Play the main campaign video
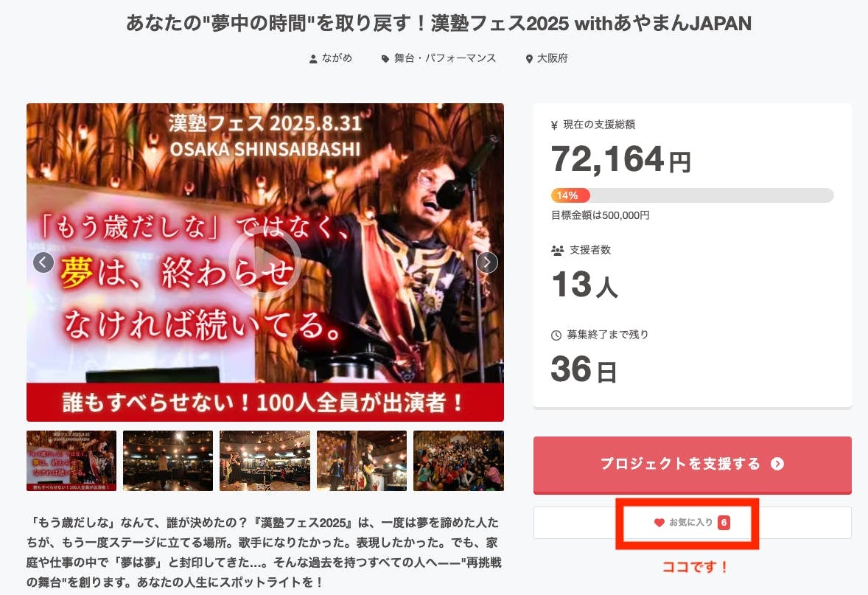Image resolution: width=868 pixels, height=595 pixels. [265, 262]
